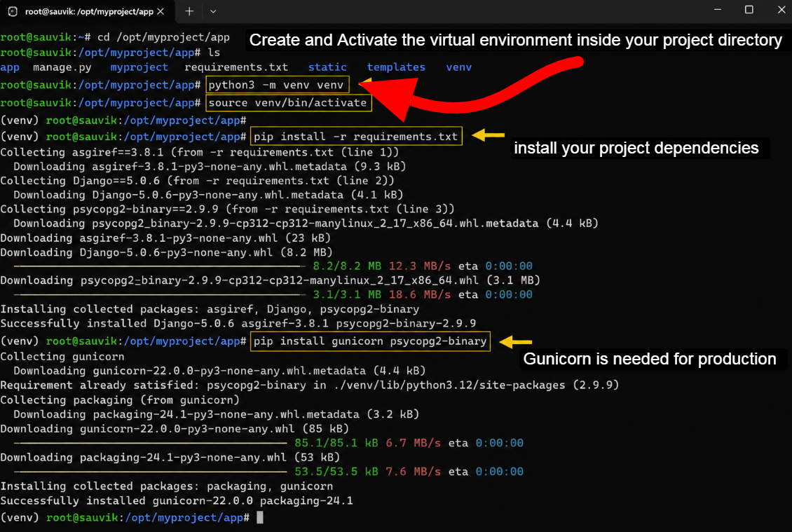The width and height of the screenshot is (792, 532).
Task: Minimize the terminal window
Action: point(718,10)
